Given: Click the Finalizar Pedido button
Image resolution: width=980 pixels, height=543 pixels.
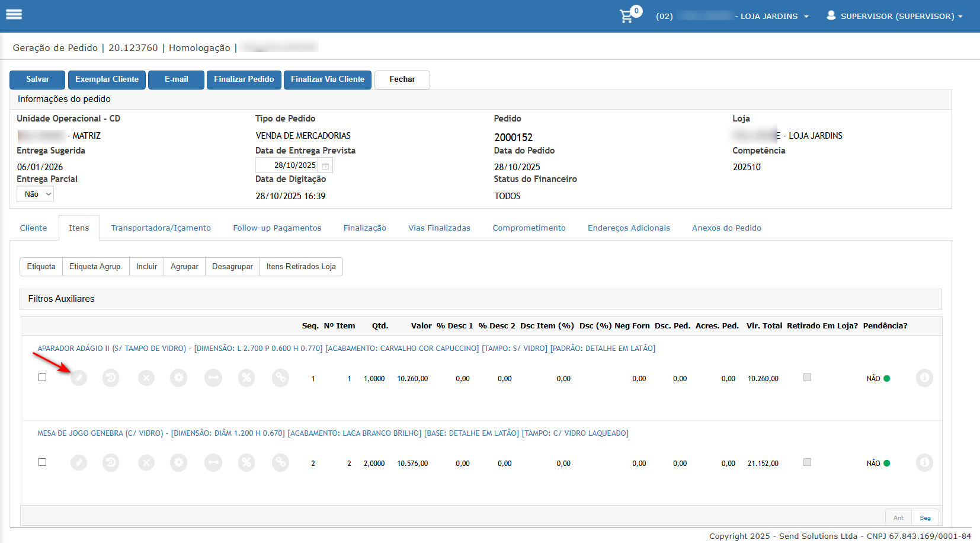Looking at the screenshot, I should pos(244,79).
